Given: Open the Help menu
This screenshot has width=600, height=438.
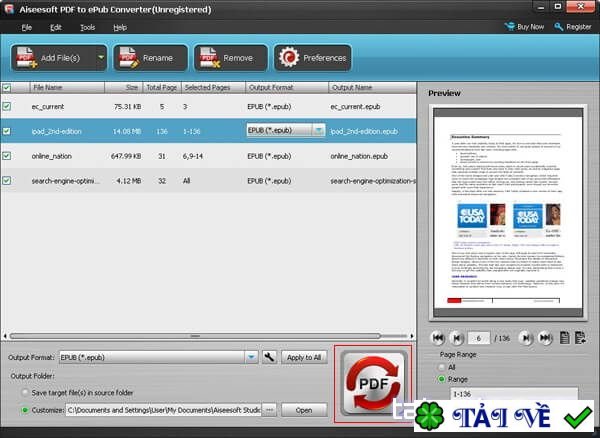Looking at the screenshot, I should tap(120, 28).
